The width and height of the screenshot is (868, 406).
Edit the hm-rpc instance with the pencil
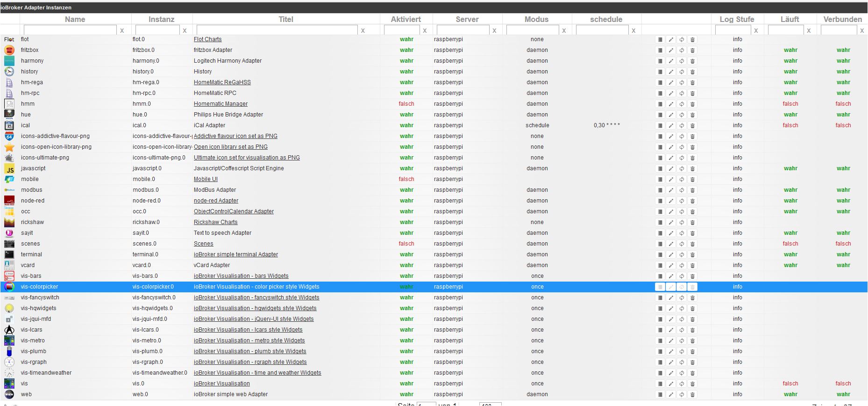pyautogui.click(x=671, y=94)
